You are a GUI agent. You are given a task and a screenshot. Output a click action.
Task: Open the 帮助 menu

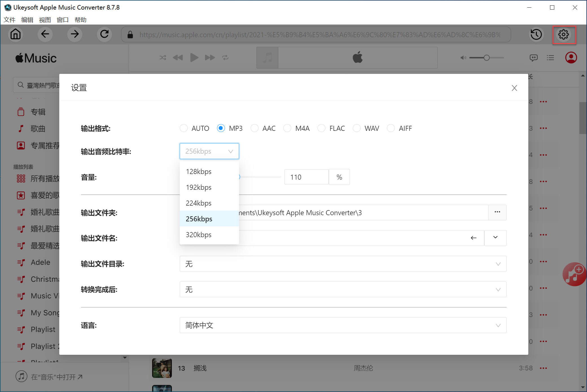pyautogui.click(x=80, y=20)
